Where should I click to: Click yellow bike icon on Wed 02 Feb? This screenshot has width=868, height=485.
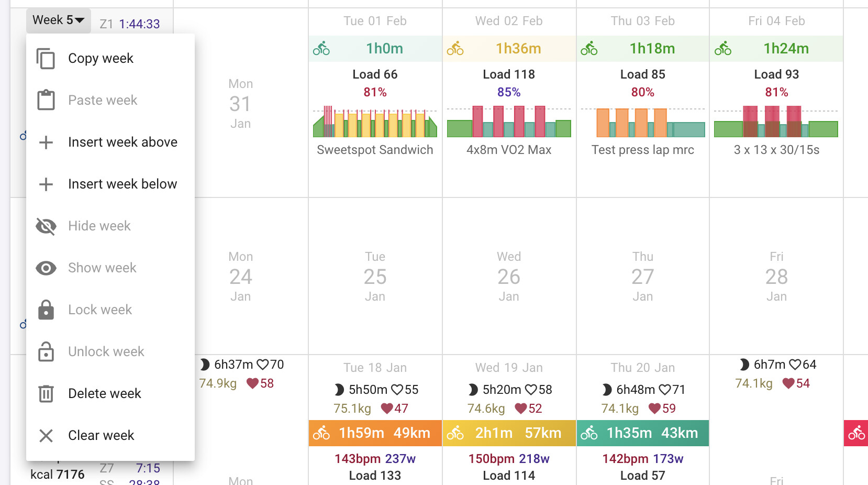pos(455,49)
